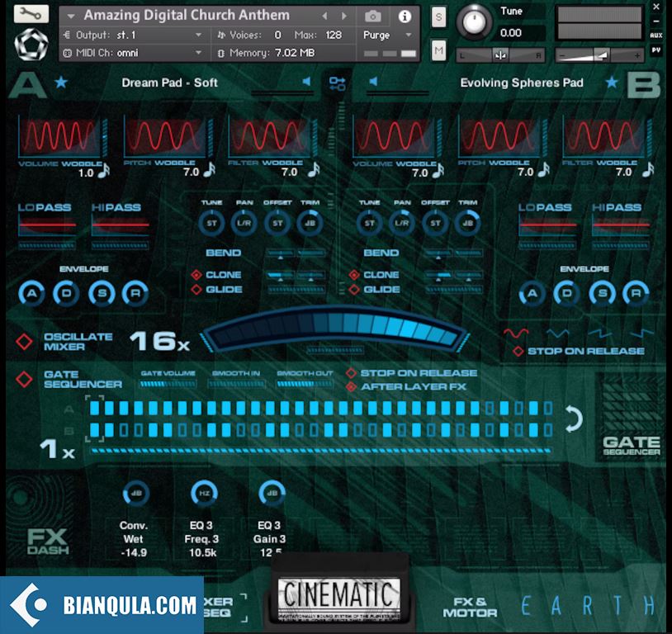672x634 pixels.
Task: Solo the instrument with the S button
Action: [438, 17]
